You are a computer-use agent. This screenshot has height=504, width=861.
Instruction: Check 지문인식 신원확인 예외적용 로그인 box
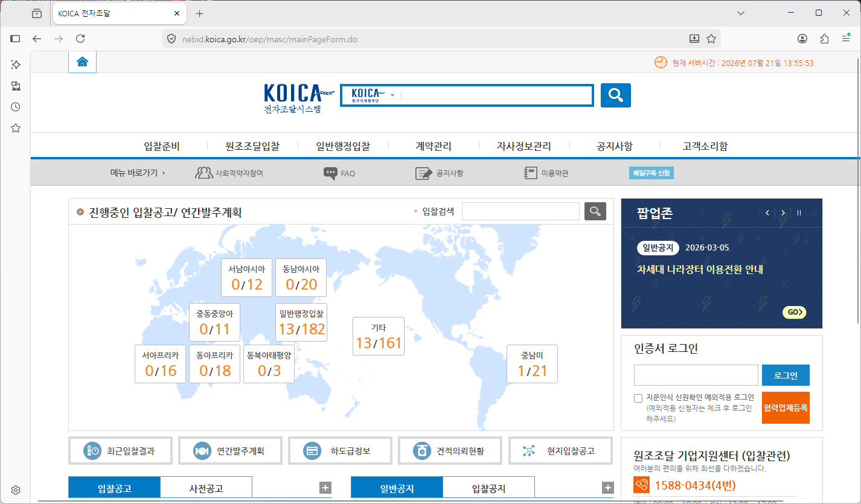pyautogui.click(x=638, y=398)
